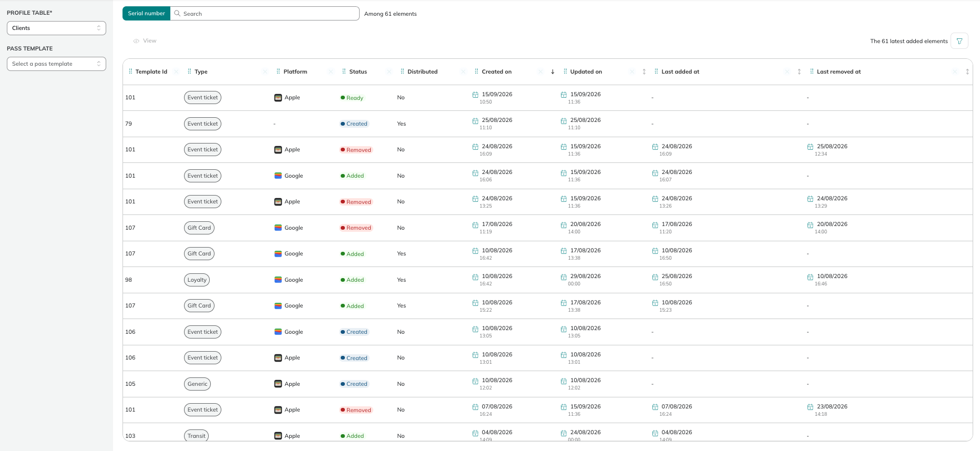Image resolution: width=980 pixels, height=451 pixels.
Task: Click the drag handle of Platform column
Action: [278, 71]
